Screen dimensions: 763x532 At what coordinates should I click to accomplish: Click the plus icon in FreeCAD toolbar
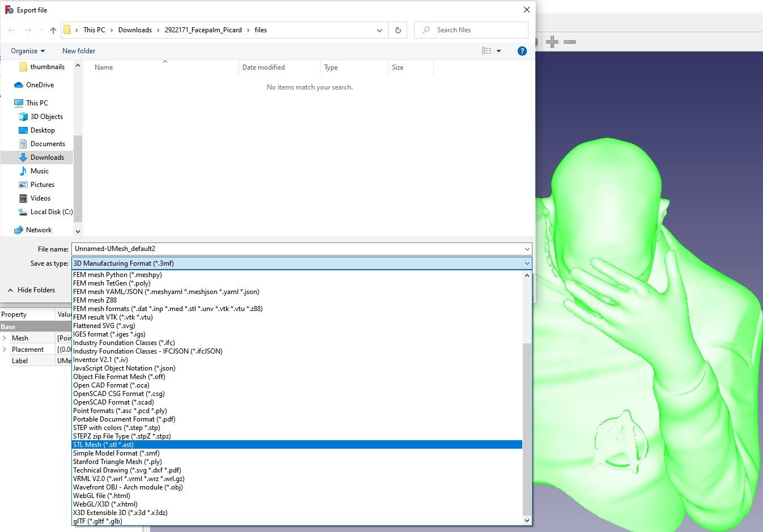[x=552, y=42]
